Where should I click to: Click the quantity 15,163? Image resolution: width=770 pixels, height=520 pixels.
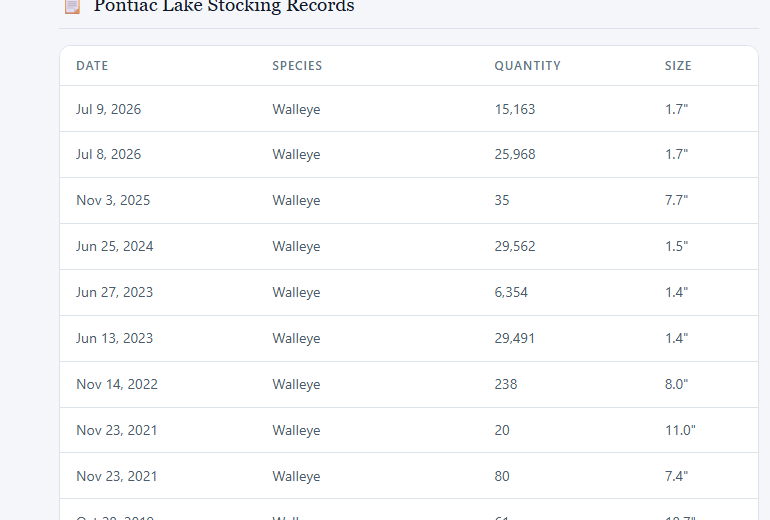515,109
